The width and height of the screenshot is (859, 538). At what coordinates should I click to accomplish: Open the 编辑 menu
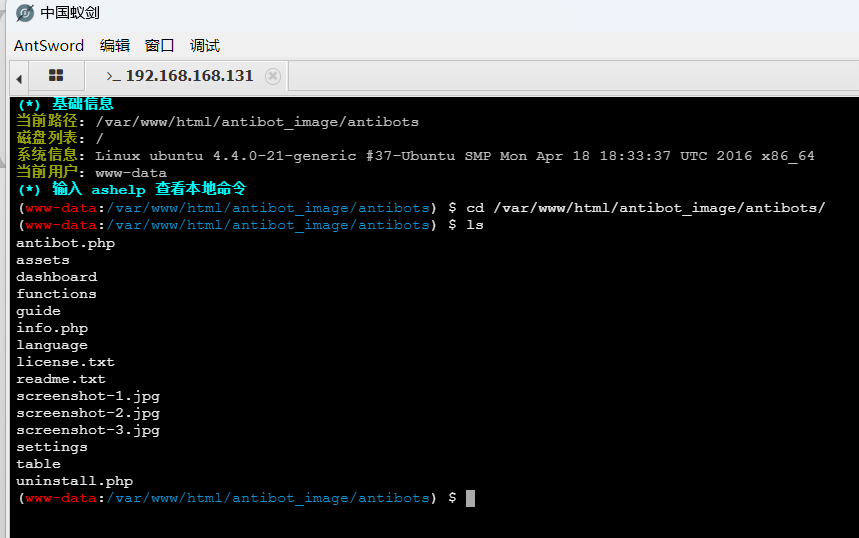point(115,45)
